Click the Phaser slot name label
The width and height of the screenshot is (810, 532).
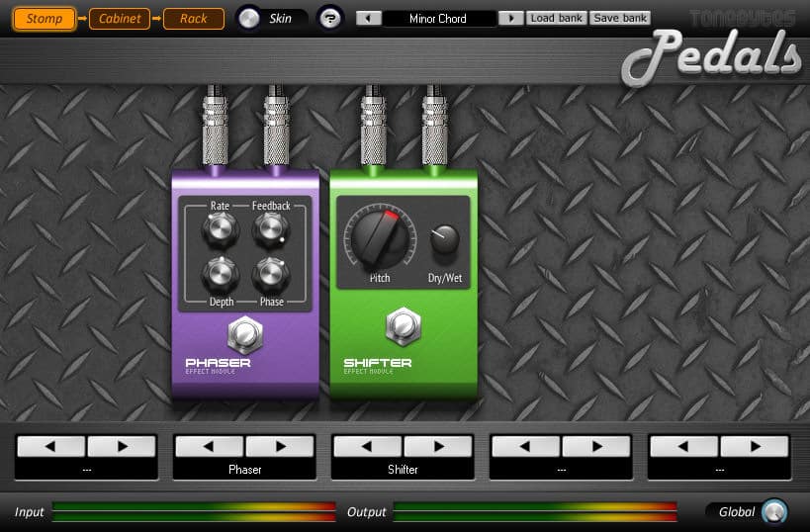click(x=245, y=470)
